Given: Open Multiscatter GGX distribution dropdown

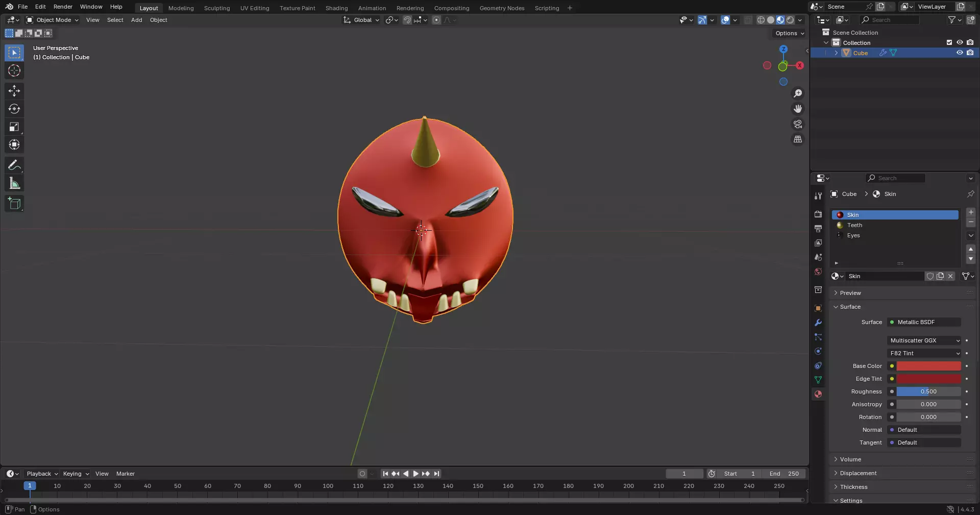Looking at the screenshot, I should (925, 340).
